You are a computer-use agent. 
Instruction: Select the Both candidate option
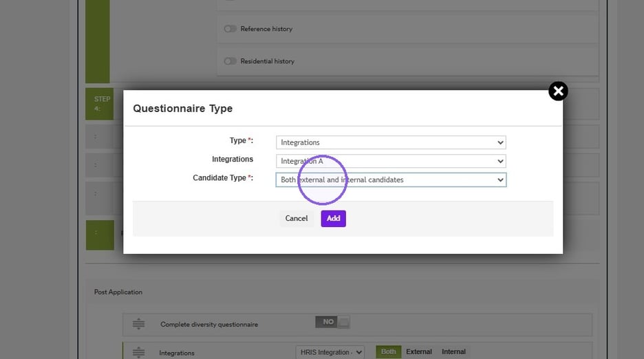click(x=389, y=351)
